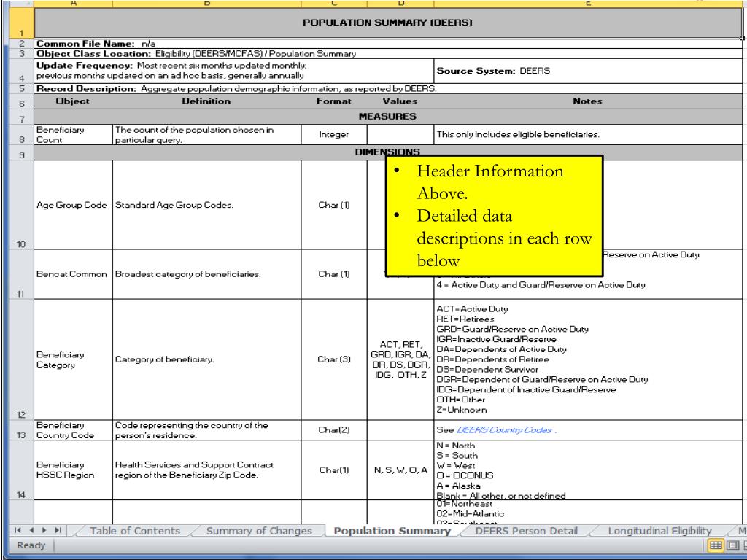Switch to Page Layout view icon

tap(732, 545)
